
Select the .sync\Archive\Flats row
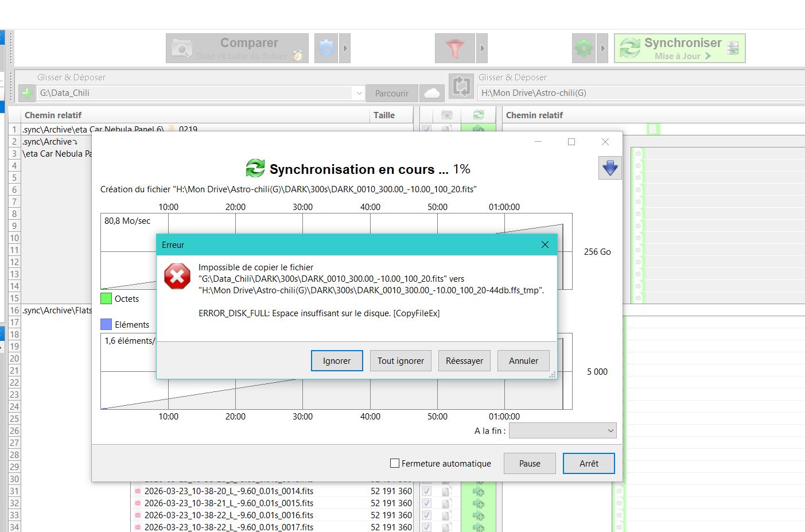click(x=57, y=310)
